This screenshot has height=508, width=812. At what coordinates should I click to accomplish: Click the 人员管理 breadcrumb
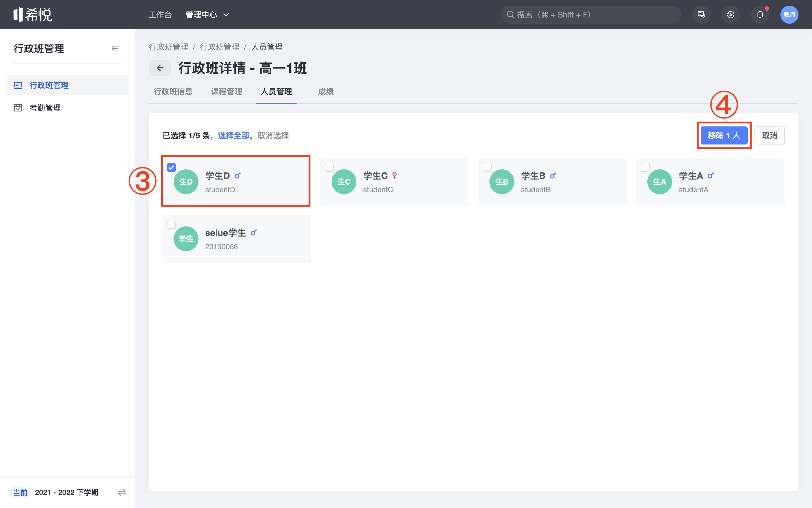tap(267, 47)
